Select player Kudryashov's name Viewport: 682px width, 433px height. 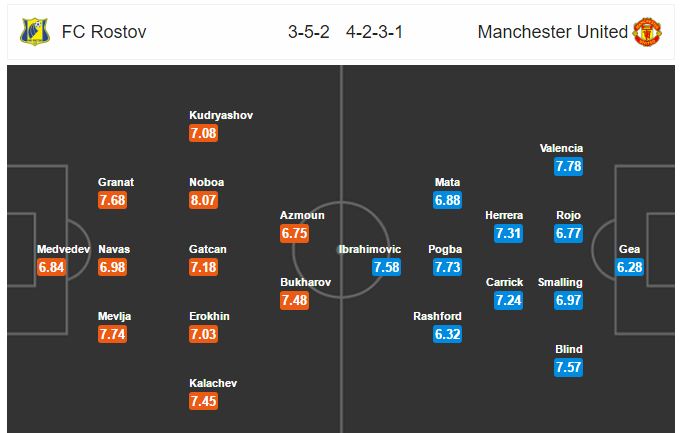pyautogui.click(x=221, y=115)
